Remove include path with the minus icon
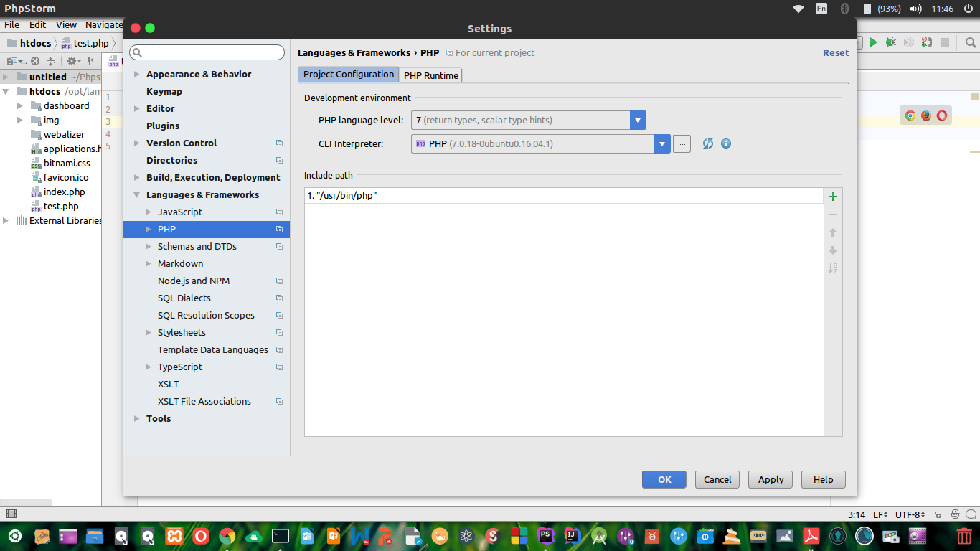980x551 pixels. [833, 215]
